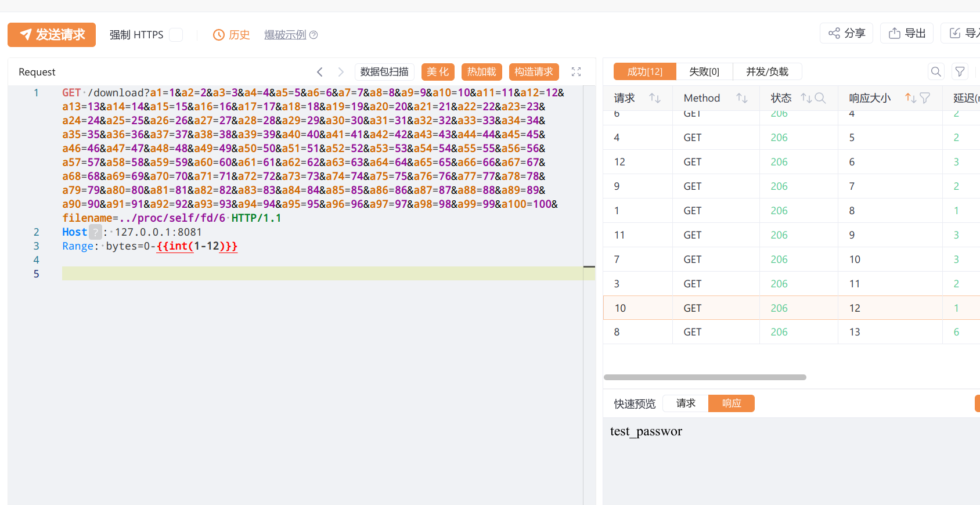Viewport: 980px width, 505px height.
Task: Toggle the 热加载 hot reload button
Action: click(482, 72)
